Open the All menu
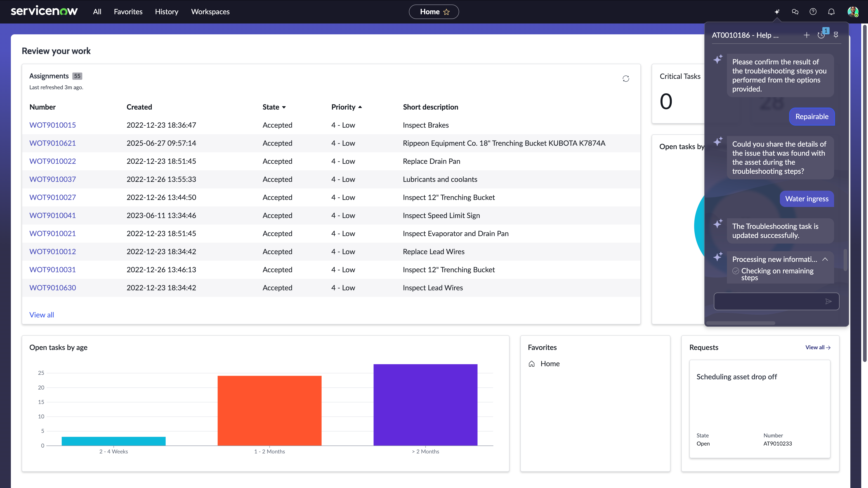 (97, 12)
